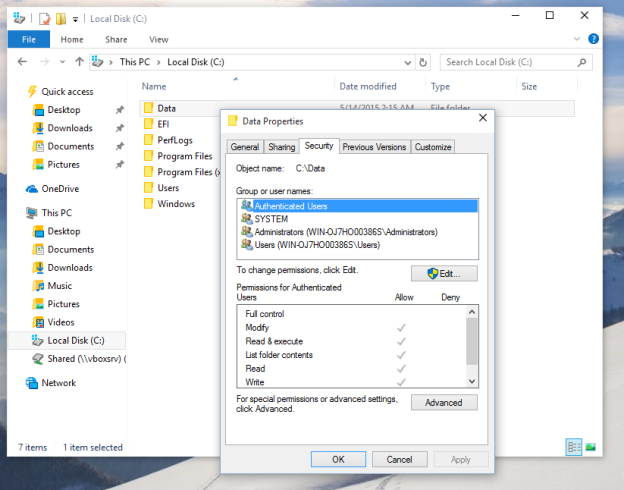This screenshot has width=624, height=490.
Task: Select the Network icon in navigation pane
Action: click(32, 382)
